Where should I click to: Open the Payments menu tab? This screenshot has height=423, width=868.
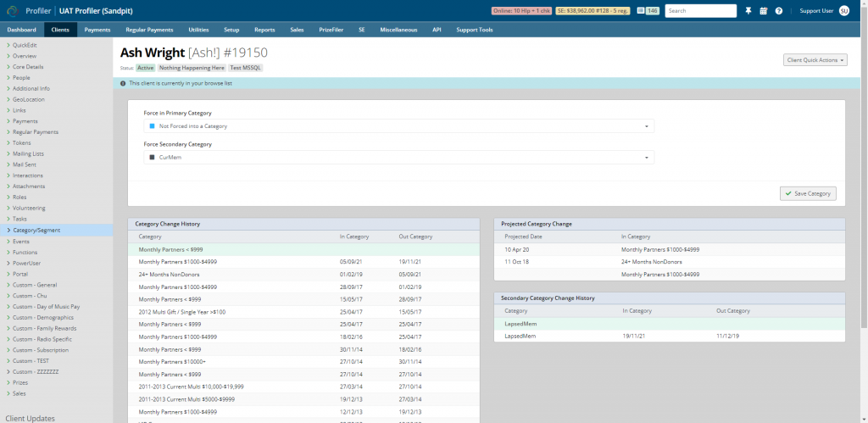coord(97,30)
